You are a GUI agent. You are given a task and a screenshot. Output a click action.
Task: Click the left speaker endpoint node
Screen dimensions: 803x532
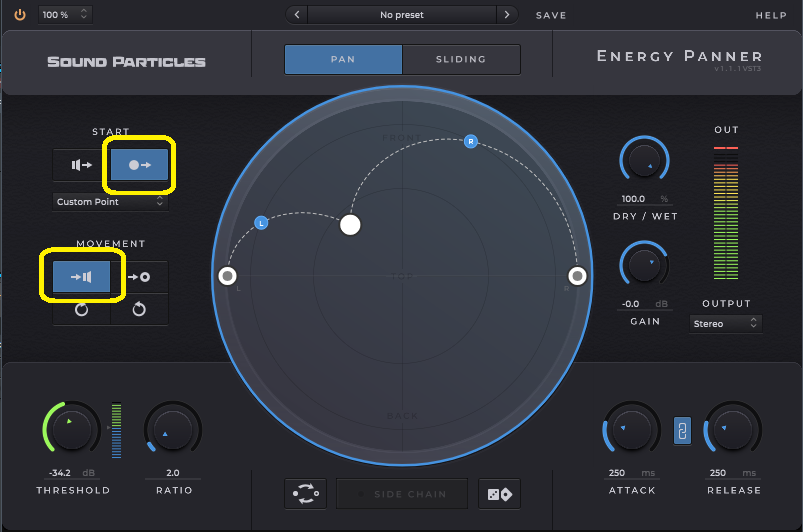point(227,276)
